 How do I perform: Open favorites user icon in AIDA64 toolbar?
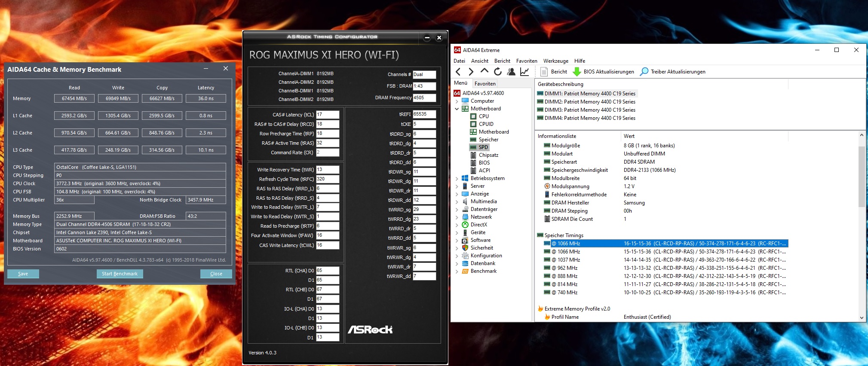[x=511, y=72]
